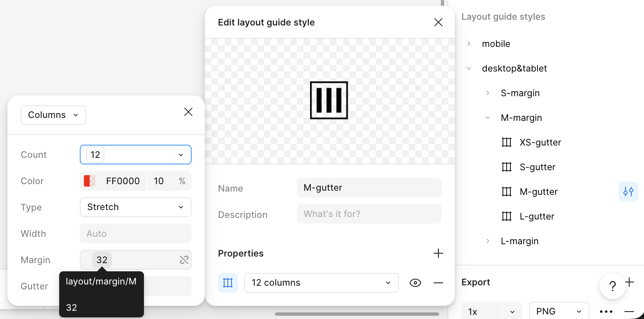Open the Columns guide type selector
Viewport: 644px width, 319px height.
[53, 115]
